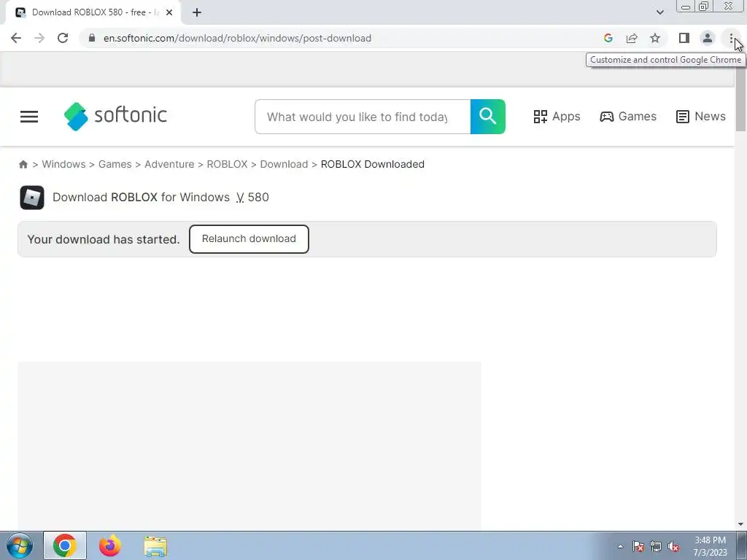The image size is (747, 560).
Task: Go to the Games breadcrumb link
Action: 115,164
